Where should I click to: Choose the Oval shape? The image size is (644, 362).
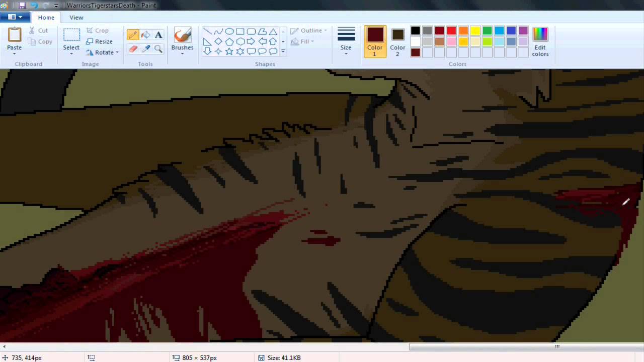(229, 31)
